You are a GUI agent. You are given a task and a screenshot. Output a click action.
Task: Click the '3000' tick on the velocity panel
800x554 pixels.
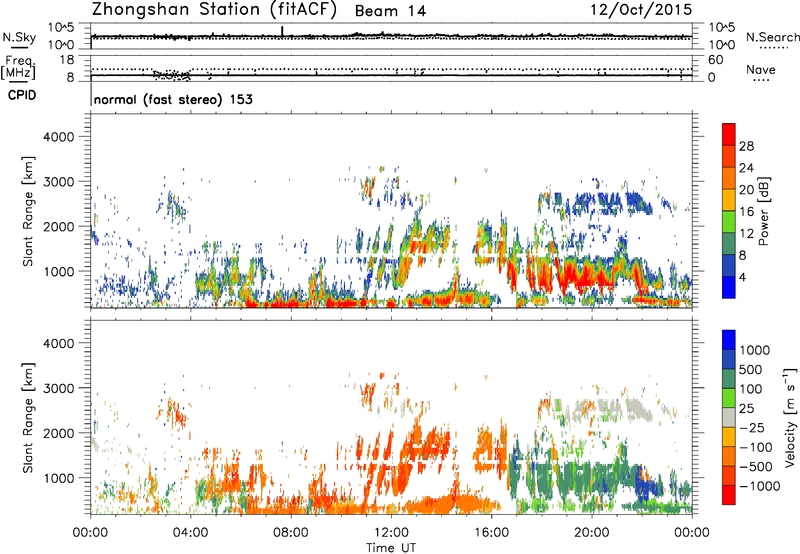[59, 388]
